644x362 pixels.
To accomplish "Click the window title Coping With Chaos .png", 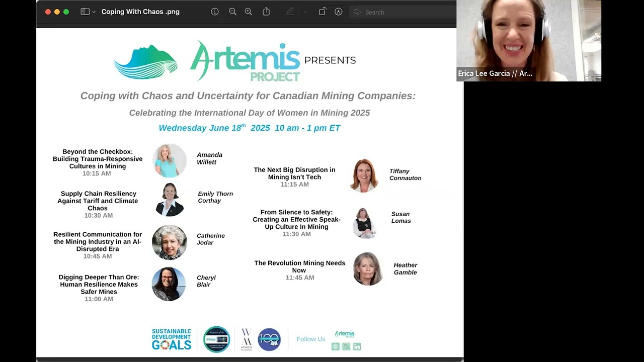I will click(140, 12).
